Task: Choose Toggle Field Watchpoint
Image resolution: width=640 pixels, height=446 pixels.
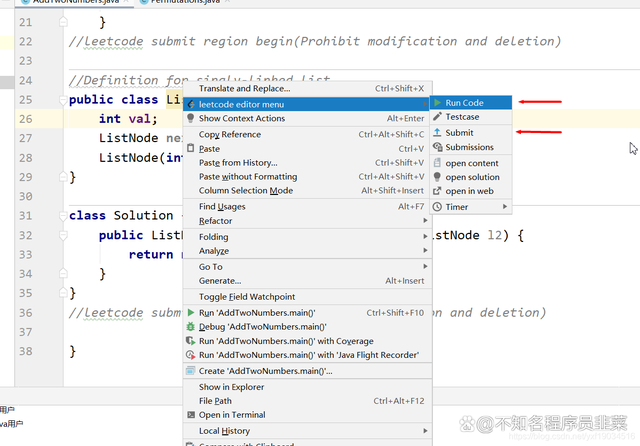Action: click(x=307, y=297)
